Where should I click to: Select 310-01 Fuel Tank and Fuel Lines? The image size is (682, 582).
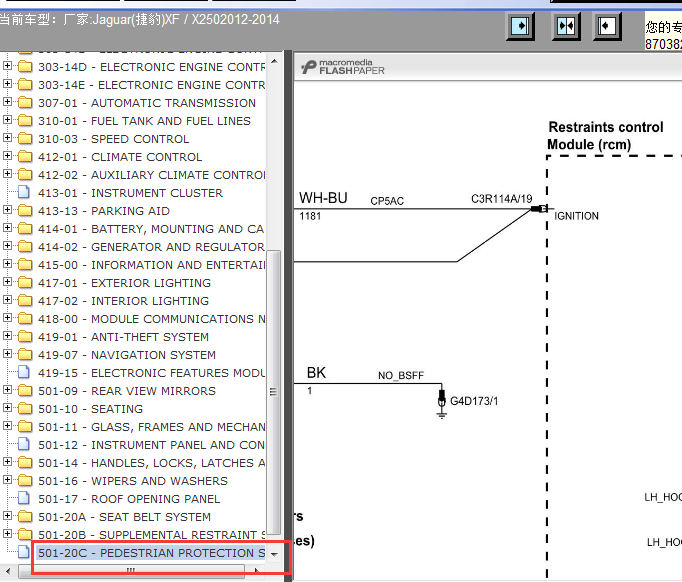[144, 121]
